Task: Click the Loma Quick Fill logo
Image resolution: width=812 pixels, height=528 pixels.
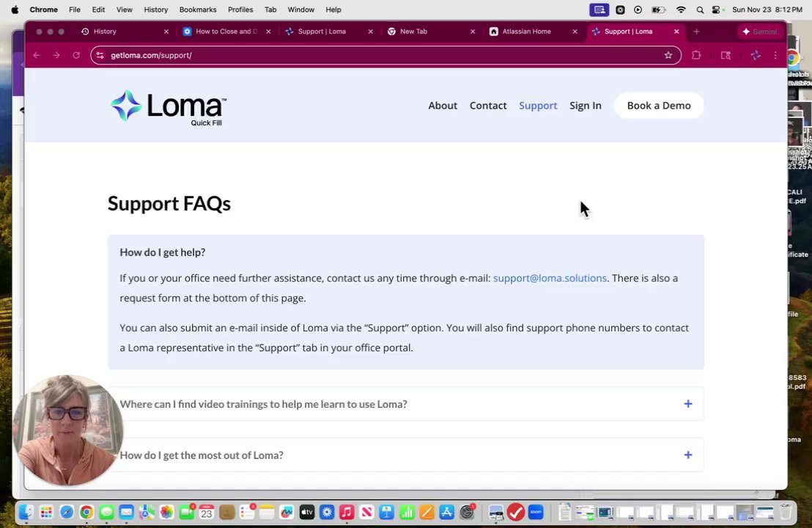Action: click(x=169, y=108)
